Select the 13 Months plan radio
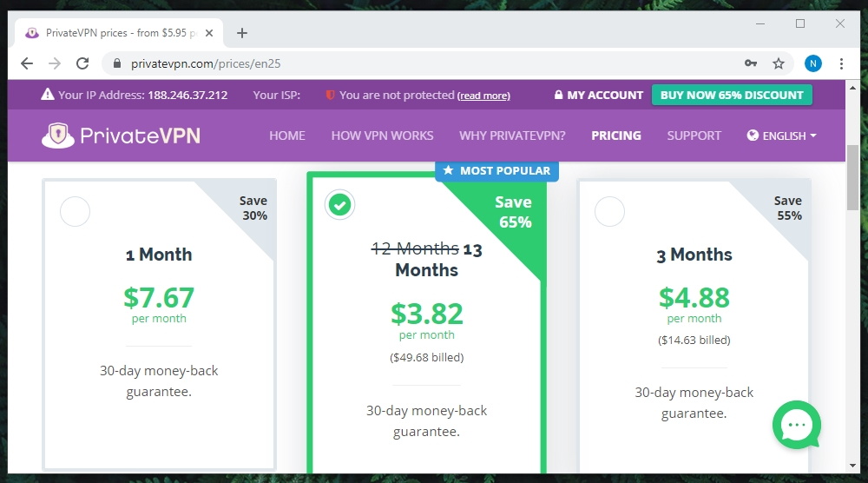Screen dimensions: 868x483 [339, 205]
